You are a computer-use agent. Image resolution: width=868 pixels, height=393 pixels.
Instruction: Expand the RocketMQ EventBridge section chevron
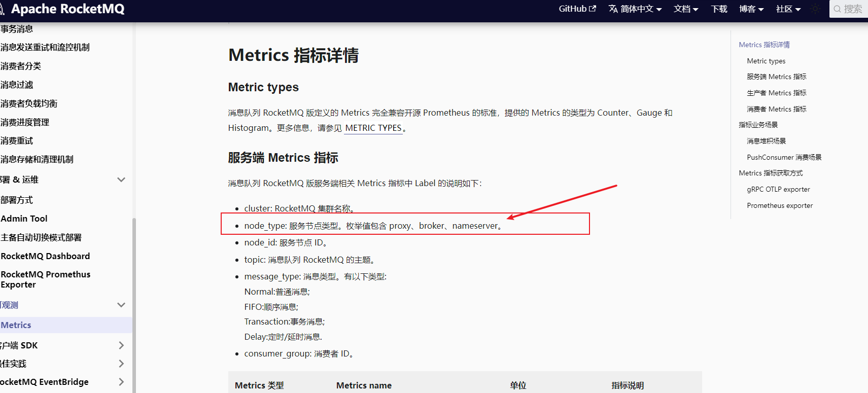[x=121, y=382]
